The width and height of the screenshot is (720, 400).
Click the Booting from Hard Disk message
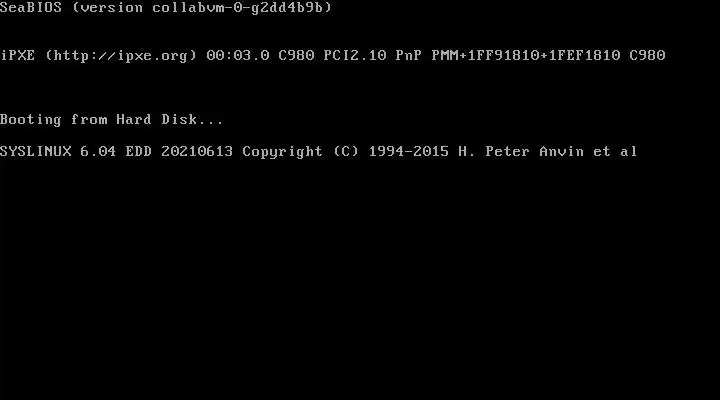coord(112,120)
